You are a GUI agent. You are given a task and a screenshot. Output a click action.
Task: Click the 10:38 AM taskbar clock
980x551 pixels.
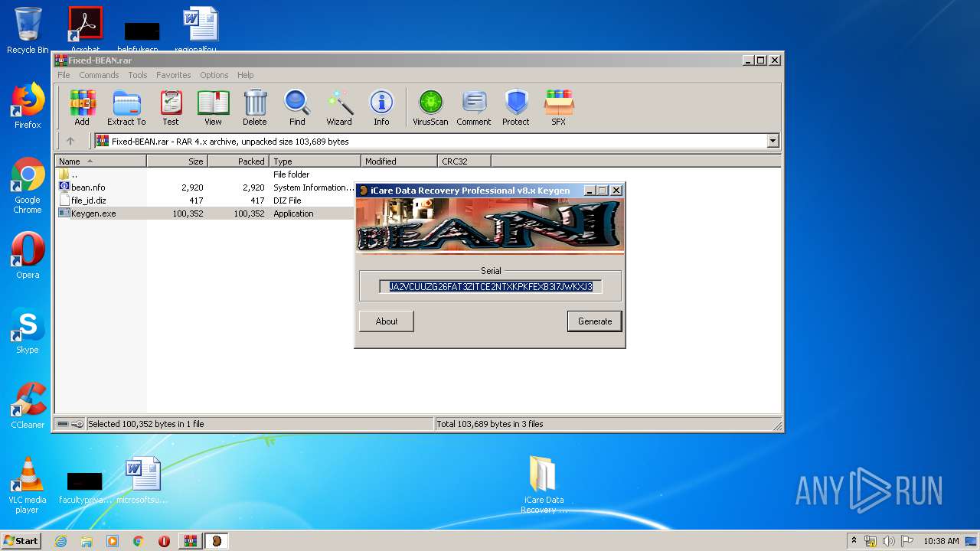coord(941,541)
